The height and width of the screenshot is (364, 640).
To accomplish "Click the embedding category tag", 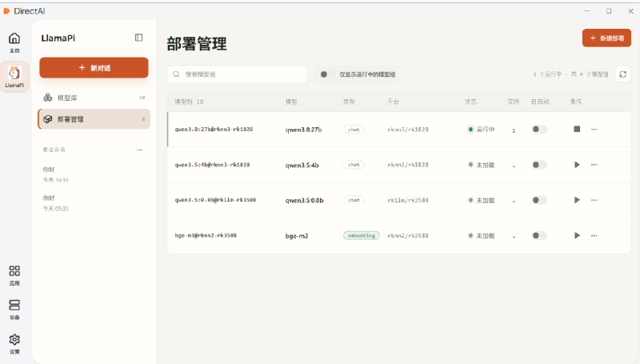I will (362, 235).
